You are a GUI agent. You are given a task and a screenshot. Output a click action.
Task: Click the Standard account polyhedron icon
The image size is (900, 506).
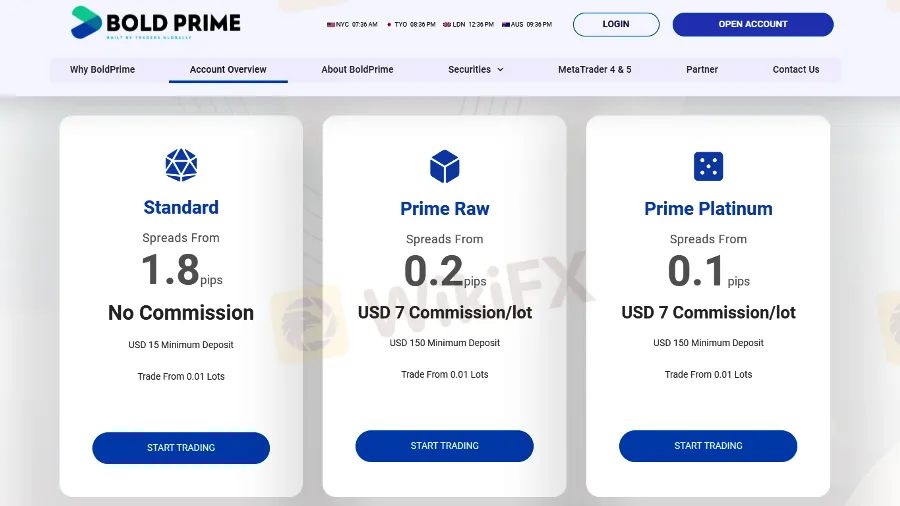pyautogui.click(x=181, y=165)
